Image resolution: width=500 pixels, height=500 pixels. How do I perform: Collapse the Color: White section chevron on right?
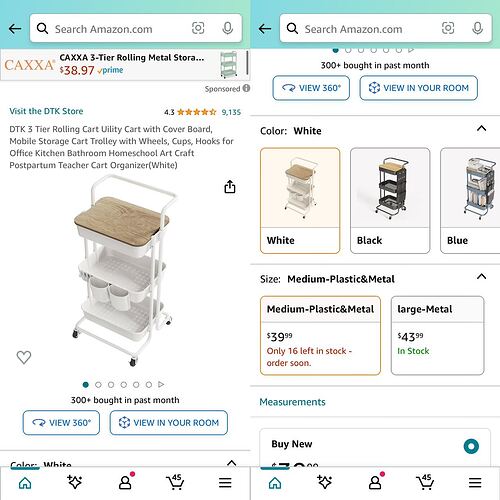click(481, 128)
